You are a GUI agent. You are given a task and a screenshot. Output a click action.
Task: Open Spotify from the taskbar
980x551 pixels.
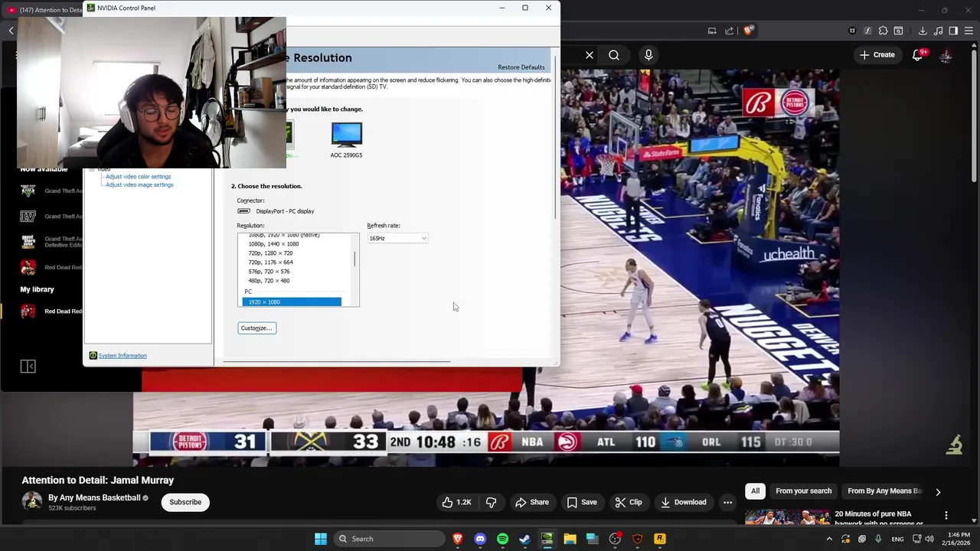[502, 539]
